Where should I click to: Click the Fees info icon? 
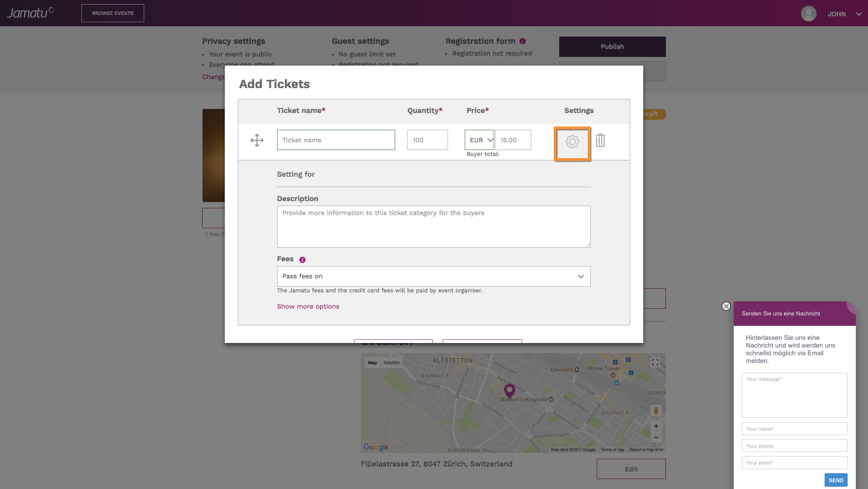pos(302,260)
